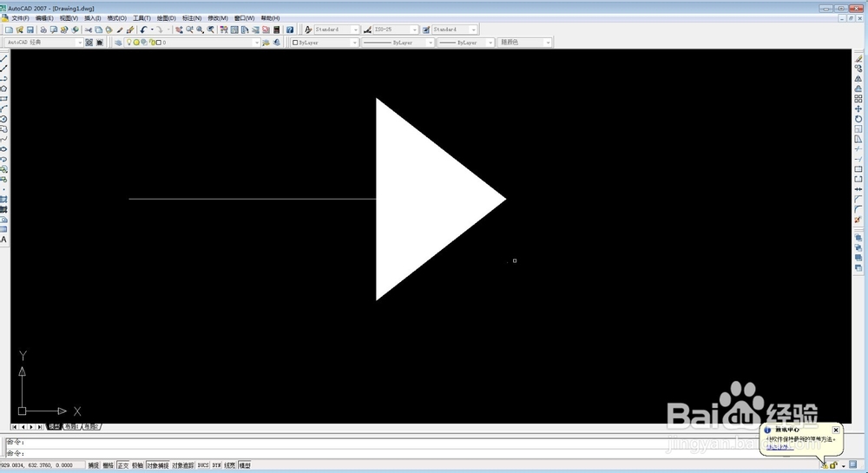Click the Save icon in toolbar
The width and height of the screenshot is (868, 473).
30,30
